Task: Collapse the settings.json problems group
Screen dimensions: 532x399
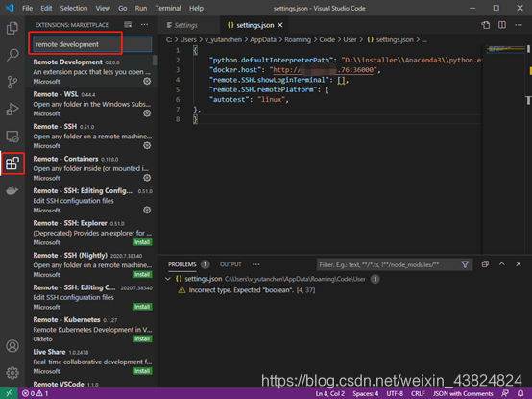Action: coord(168,279)
